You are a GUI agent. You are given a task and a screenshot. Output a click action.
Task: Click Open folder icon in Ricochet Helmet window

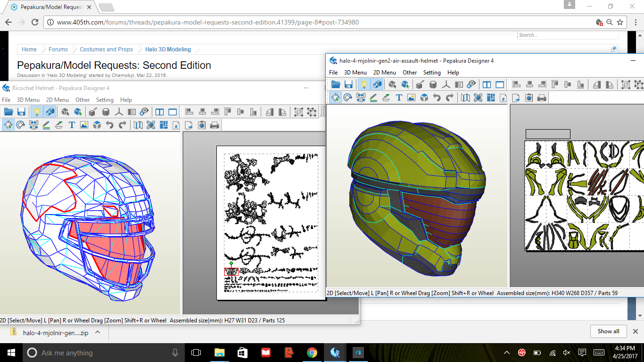[8, 112]
